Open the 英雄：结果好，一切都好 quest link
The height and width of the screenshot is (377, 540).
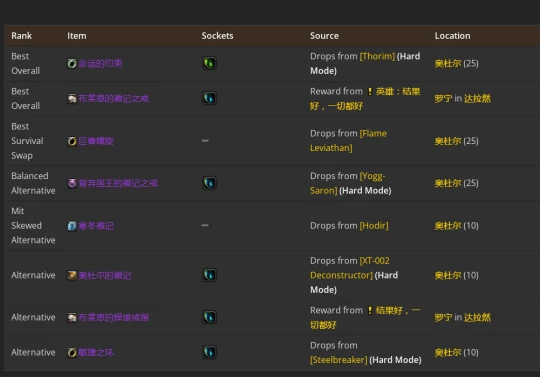[365, 99]
